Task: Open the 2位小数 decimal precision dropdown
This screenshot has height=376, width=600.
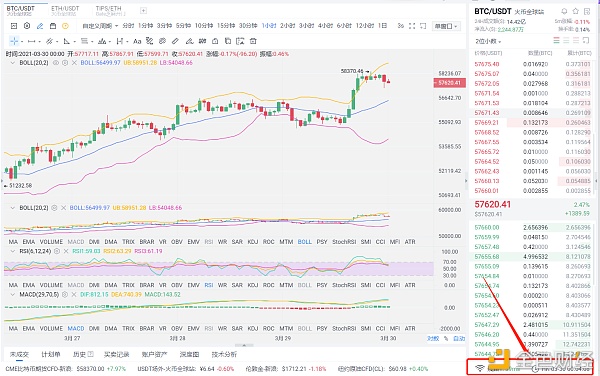Action: point(488,41)
